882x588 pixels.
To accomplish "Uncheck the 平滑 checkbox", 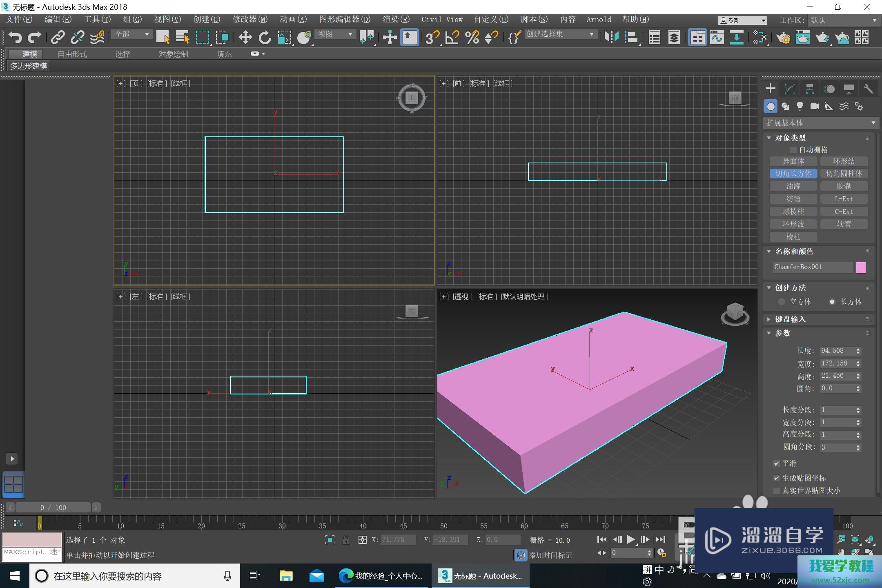I will (777, 463).
